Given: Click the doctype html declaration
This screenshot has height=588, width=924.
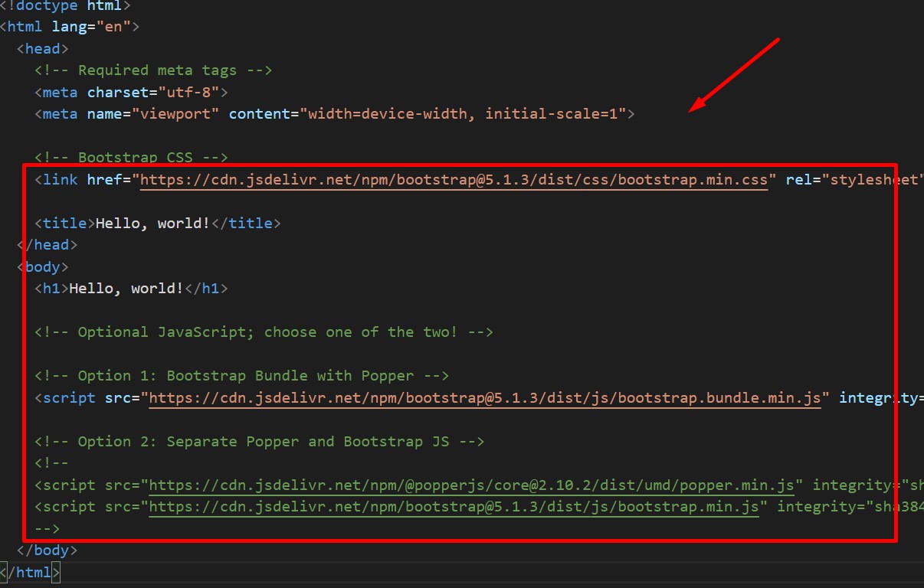Looking at the screenshot, I should pyautogui.click(x=65, y=5).
